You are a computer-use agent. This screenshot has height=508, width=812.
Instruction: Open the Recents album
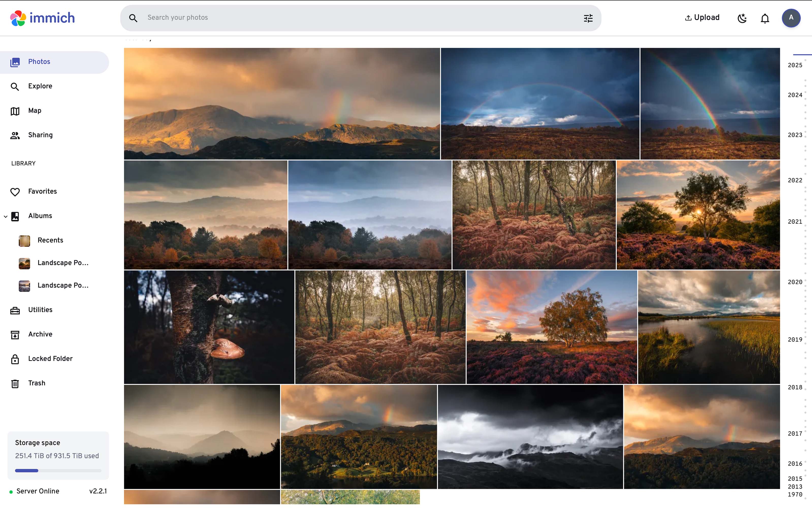click(x=50, y=240)
